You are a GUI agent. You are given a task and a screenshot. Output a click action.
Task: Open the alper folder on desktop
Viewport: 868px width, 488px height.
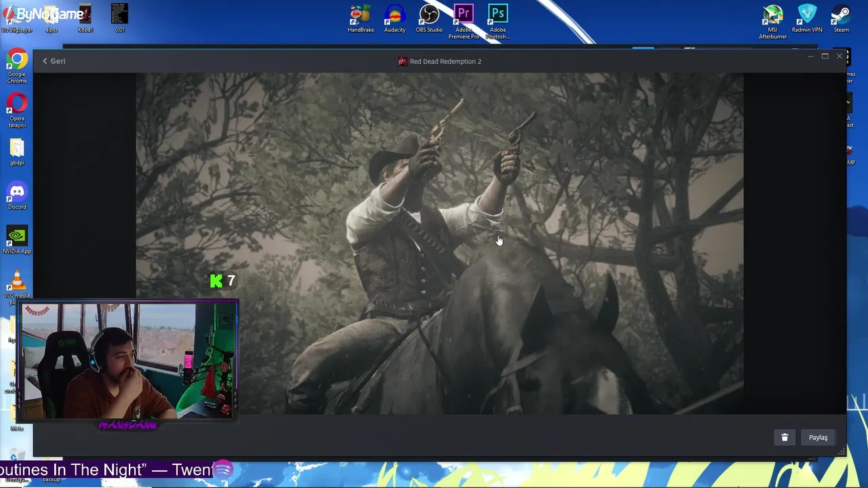click(x=51, y=18)
